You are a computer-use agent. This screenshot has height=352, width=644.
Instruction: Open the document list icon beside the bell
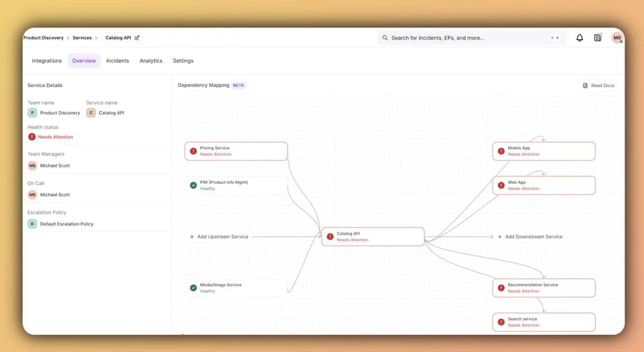[597, 38]
